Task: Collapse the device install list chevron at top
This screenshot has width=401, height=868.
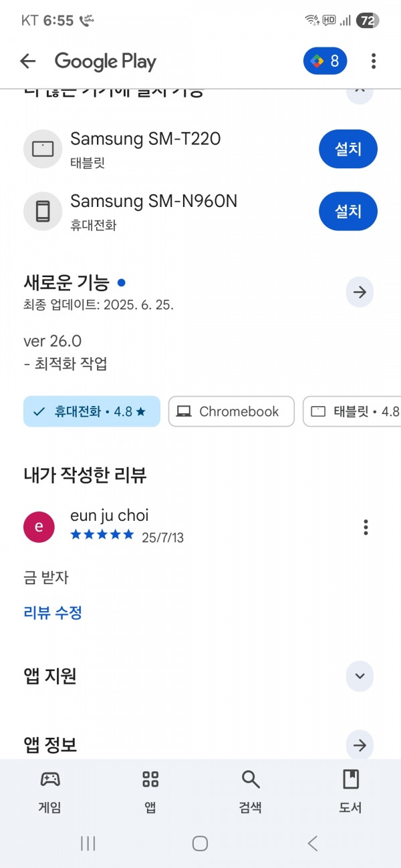Action: 360,93
